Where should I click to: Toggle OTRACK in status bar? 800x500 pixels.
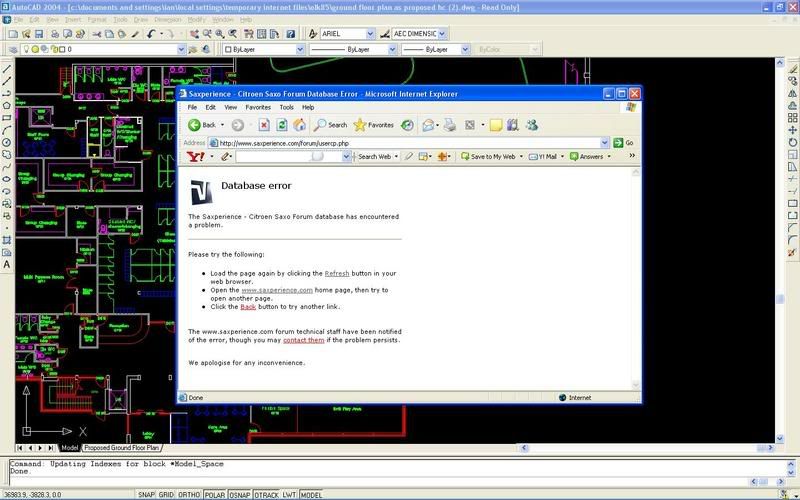tap(266, 495)
